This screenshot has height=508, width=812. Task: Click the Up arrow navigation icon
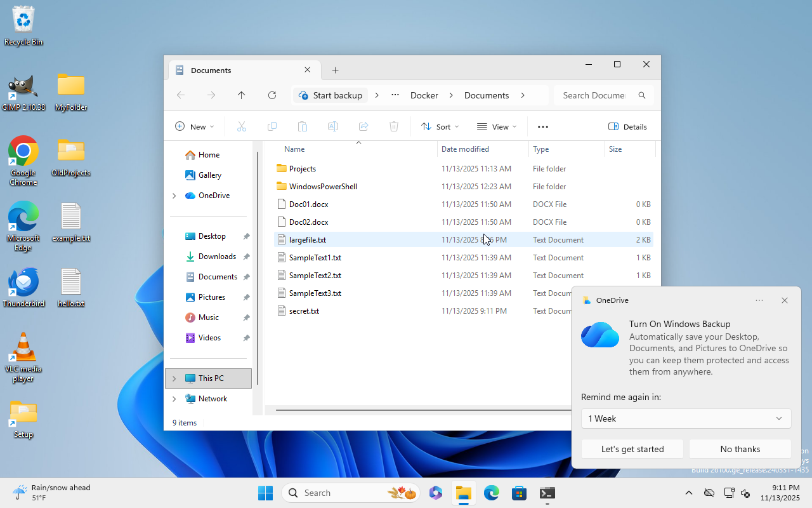[241, 95]
